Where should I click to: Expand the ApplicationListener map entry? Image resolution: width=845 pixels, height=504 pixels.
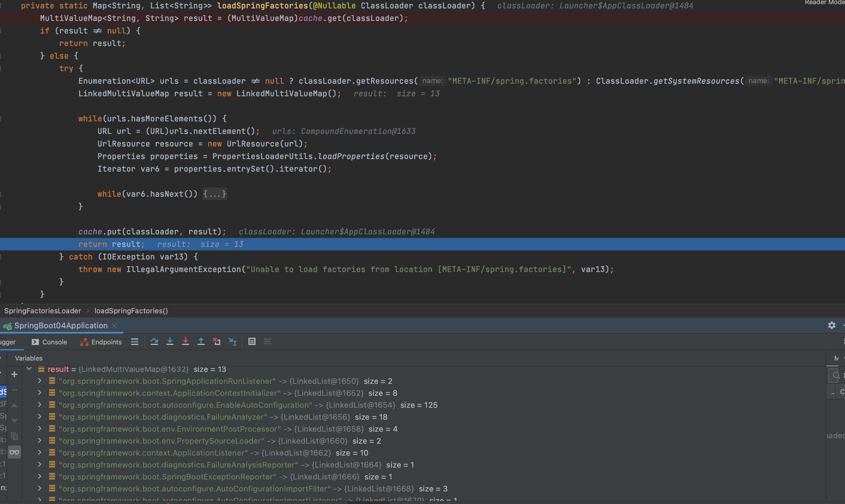[39, 453]
